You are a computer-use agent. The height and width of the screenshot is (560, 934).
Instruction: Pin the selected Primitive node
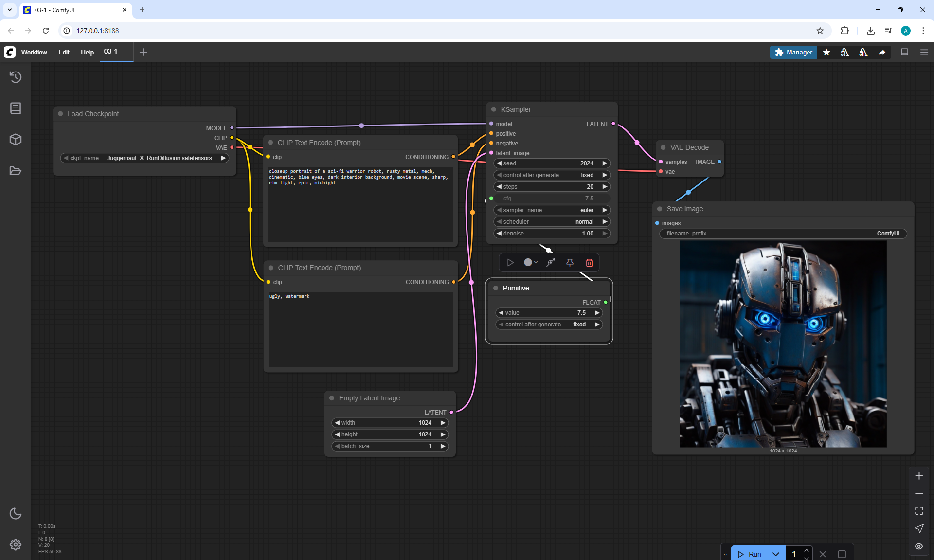click(x=570, y=263)
